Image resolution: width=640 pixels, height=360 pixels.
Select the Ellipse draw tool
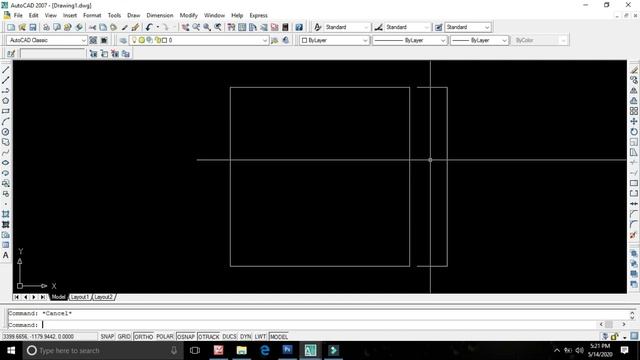[6, 163]
